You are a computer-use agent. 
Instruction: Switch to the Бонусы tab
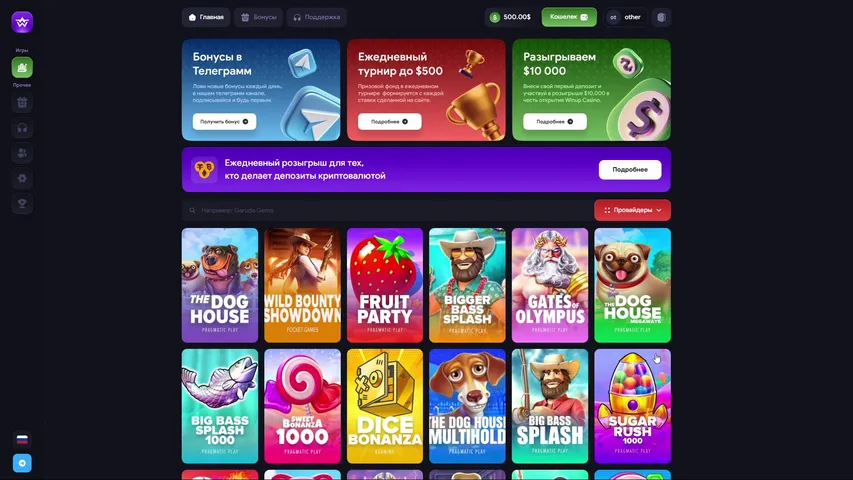click(x=258, y=17)
